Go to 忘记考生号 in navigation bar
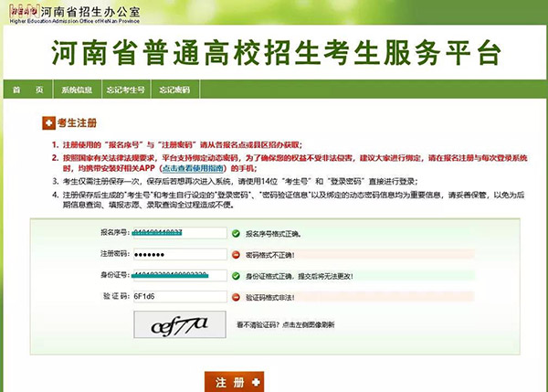Image resolution: width=548 pixels, height=392 pixels. click(x=127, y=90)
